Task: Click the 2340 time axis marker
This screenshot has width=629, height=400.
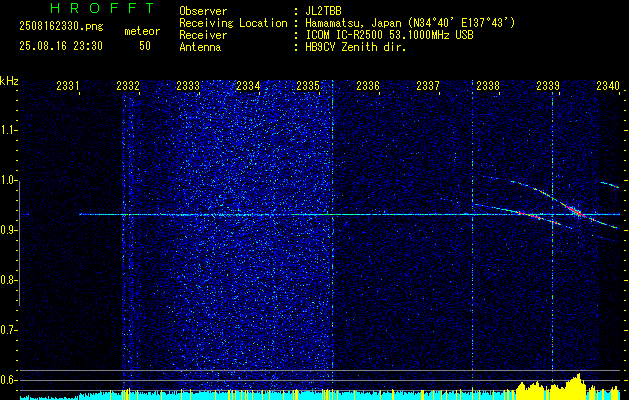Action: [608, 86]
